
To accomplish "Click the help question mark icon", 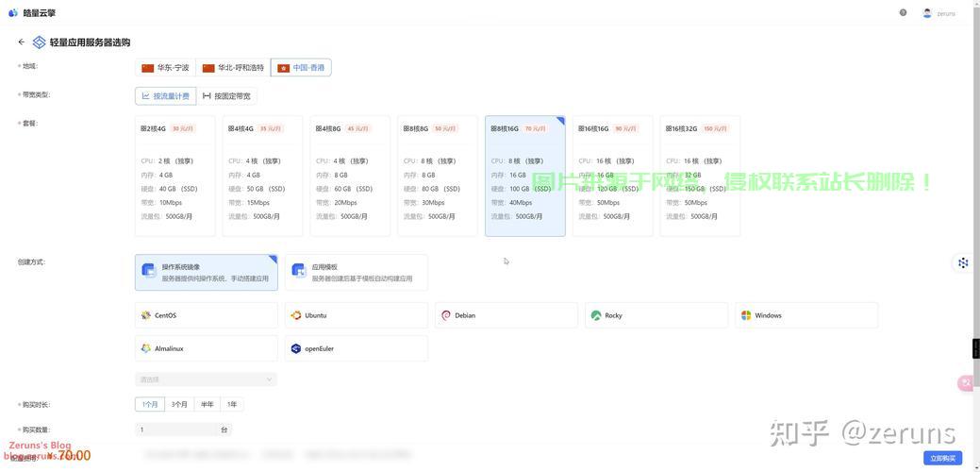I will tap(903, 12).
